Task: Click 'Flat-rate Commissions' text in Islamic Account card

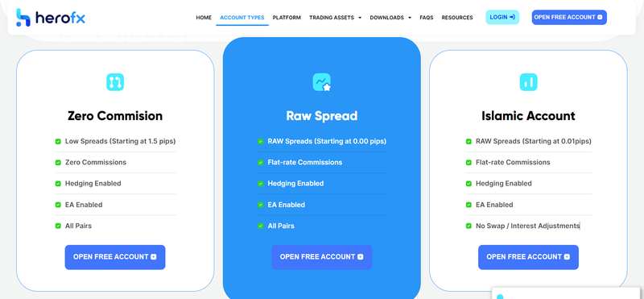Action: (x=513, y=163)
